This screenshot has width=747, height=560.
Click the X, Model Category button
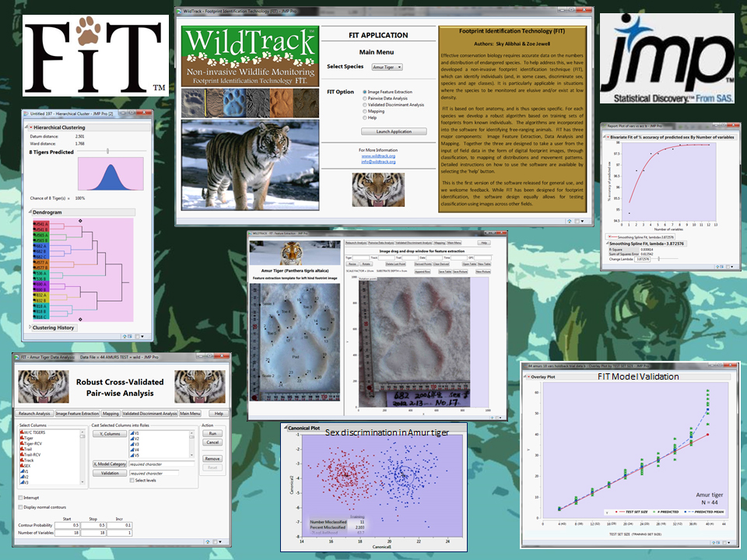pos(110,464)
